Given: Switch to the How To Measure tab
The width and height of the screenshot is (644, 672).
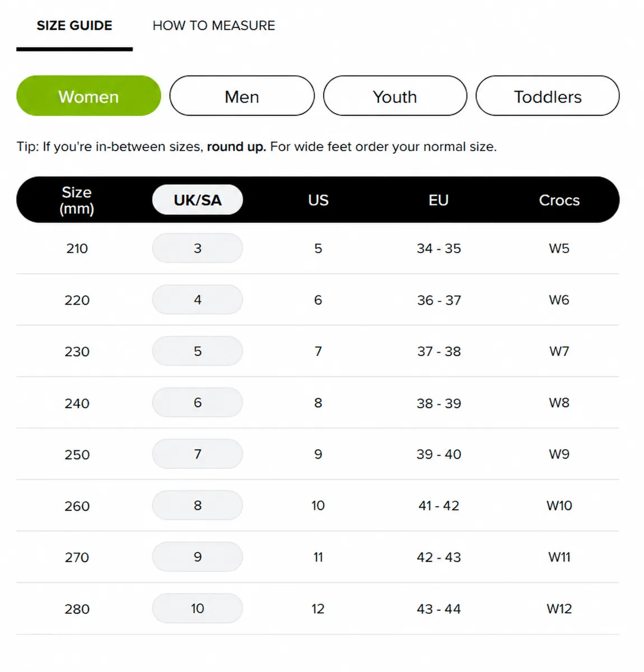Looking at the screenshot, I should click(214, 26).
